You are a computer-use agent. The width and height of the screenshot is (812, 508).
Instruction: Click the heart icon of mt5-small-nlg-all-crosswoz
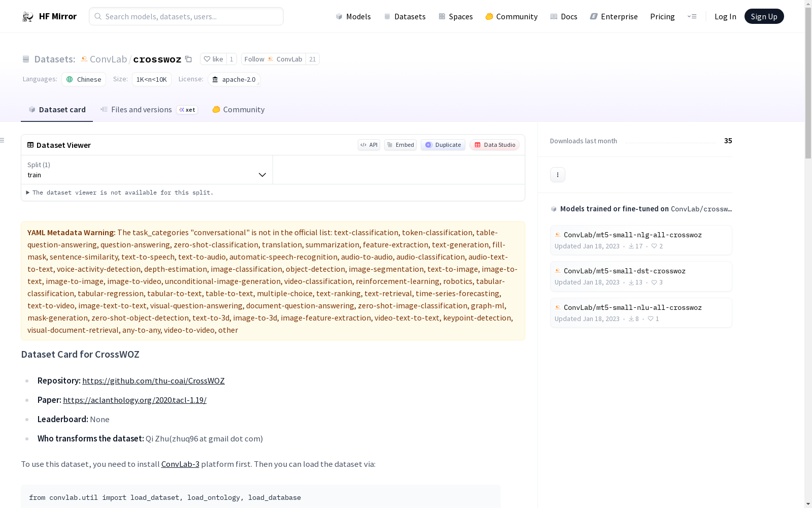(x=654, y=246)
